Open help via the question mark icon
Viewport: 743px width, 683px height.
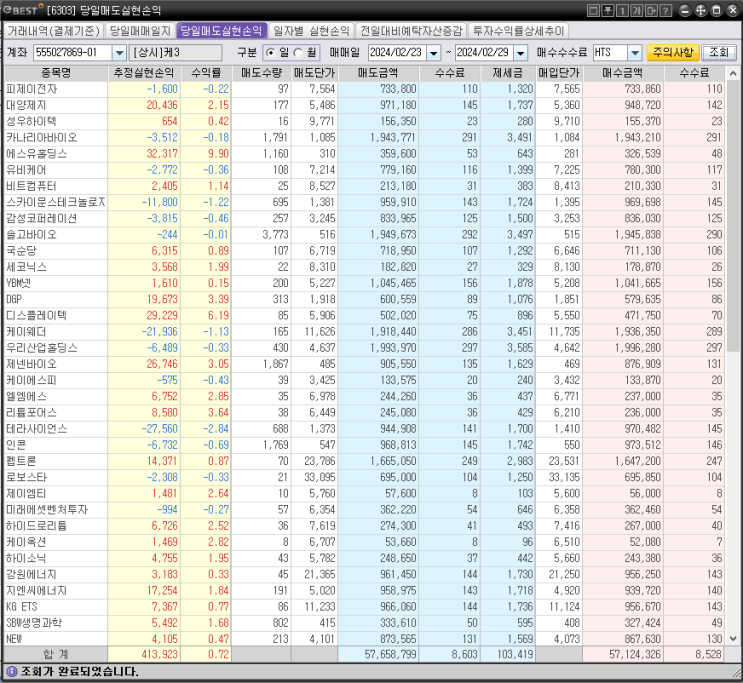coord(665,10)
